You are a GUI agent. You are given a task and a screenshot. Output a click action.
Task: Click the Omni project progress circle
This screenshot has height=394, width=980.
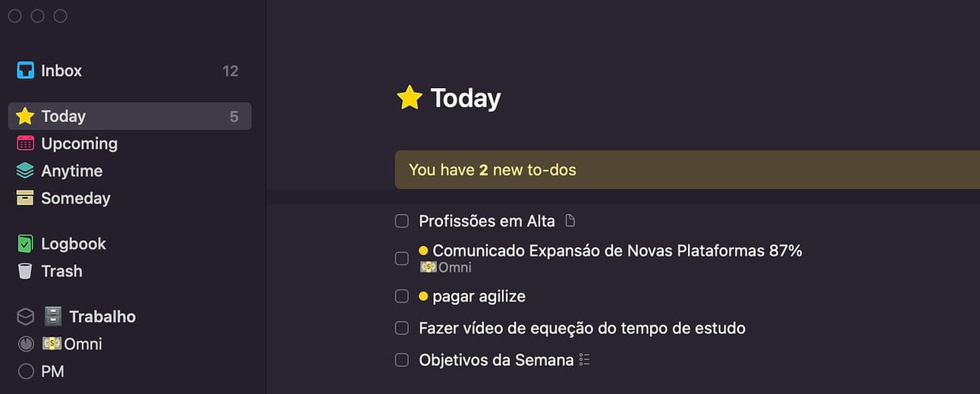tap(26, 344)
